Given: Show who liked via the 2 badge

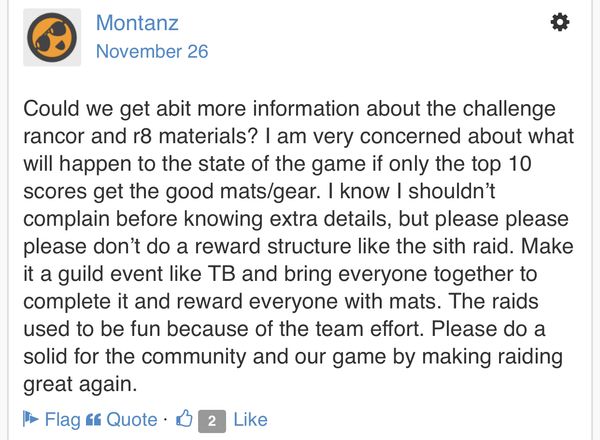Looking at the screenshot, I should (211, 421).
